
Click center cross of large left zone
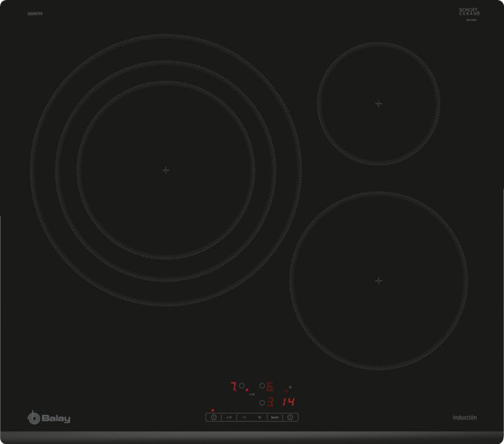[x=166, y=170]
